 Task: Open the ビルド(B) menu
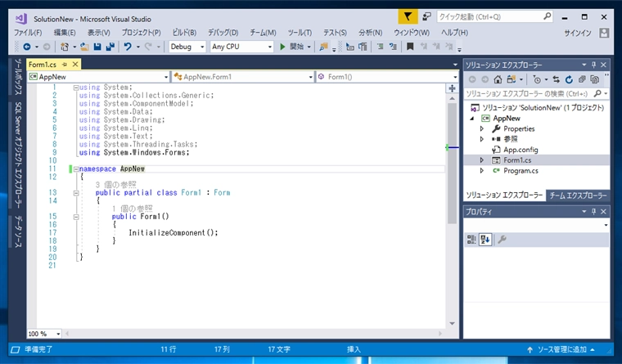point(184,32)
